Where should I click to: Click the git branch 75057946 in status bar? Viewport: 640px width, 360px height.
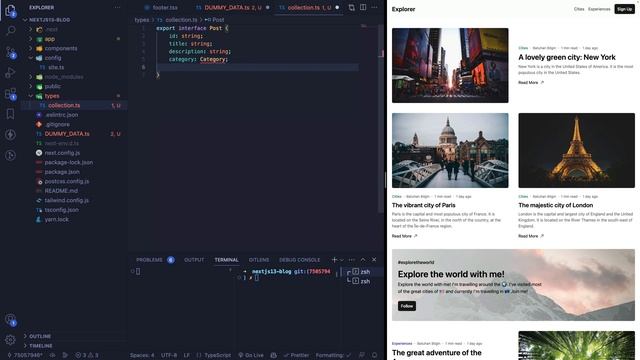24,355
